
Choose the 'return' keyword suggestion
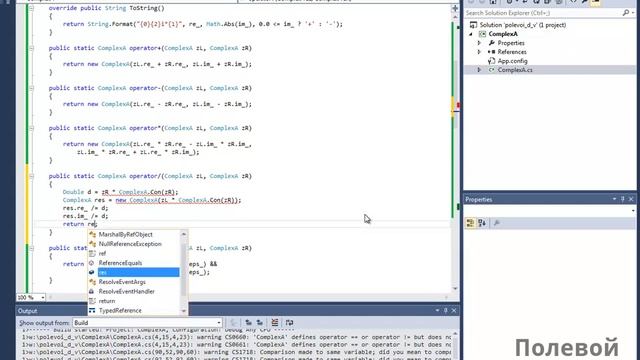point(107,301)
